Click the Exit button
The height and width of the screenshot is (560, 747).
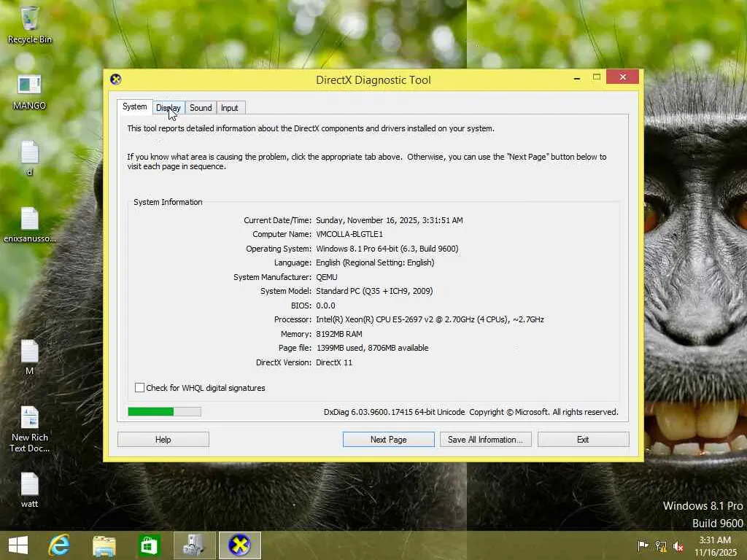click(x=583, y=440)
